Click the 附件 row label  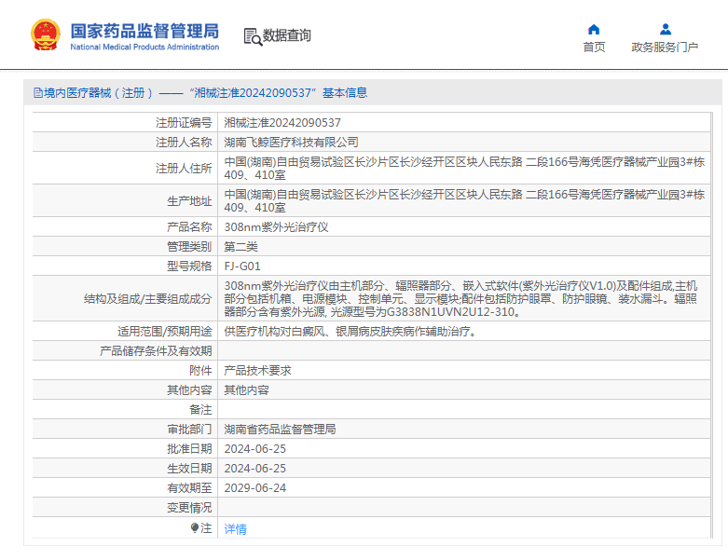tap(200, 370)
